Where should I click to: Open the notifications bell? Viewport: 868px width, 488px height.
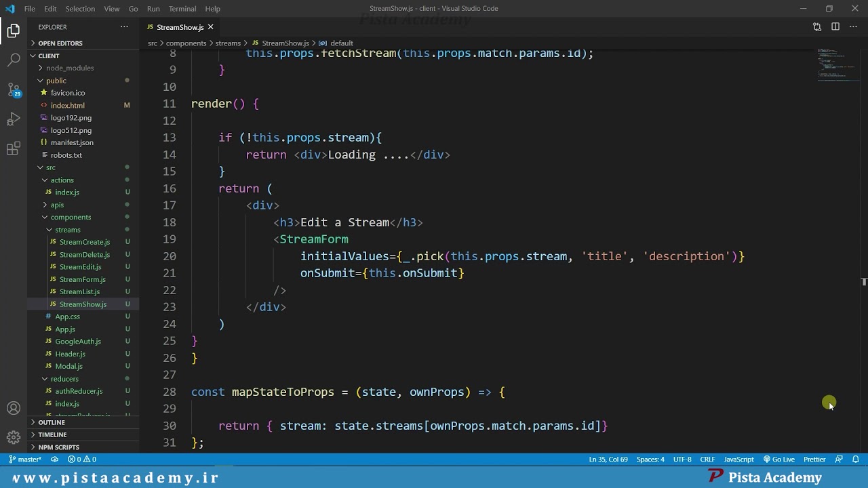tap(856, 460)
